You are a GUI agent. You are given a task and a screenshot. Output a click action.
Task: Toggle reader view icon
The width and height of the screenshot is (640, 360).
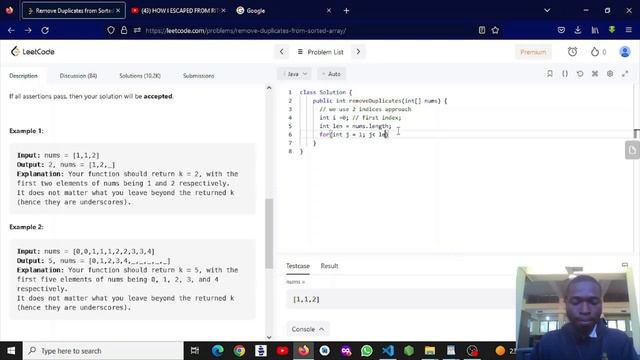click(x=482, y=30)
